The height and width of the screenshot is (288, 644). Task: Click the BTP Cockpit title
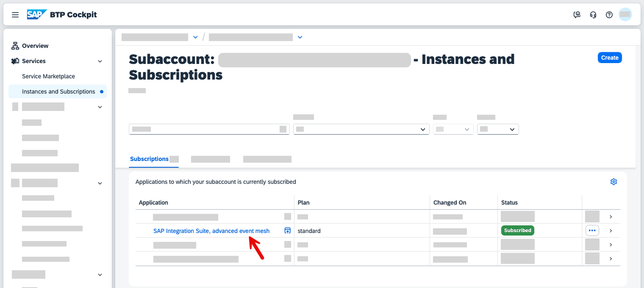73,15
